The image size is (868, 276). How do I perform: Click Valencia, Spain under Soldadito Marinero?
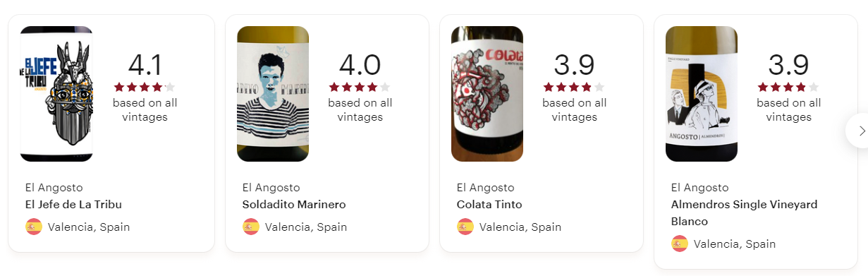point(306,227)
